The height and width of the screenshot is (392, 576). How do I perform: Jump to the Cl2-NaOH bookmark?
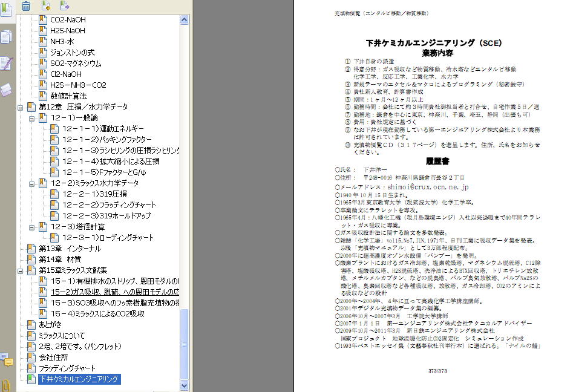coord(66,74)
